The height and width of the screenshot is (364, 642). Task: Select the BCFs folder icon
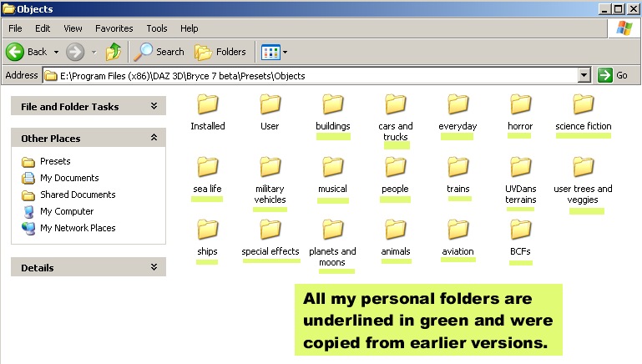[x=520, y=230]
